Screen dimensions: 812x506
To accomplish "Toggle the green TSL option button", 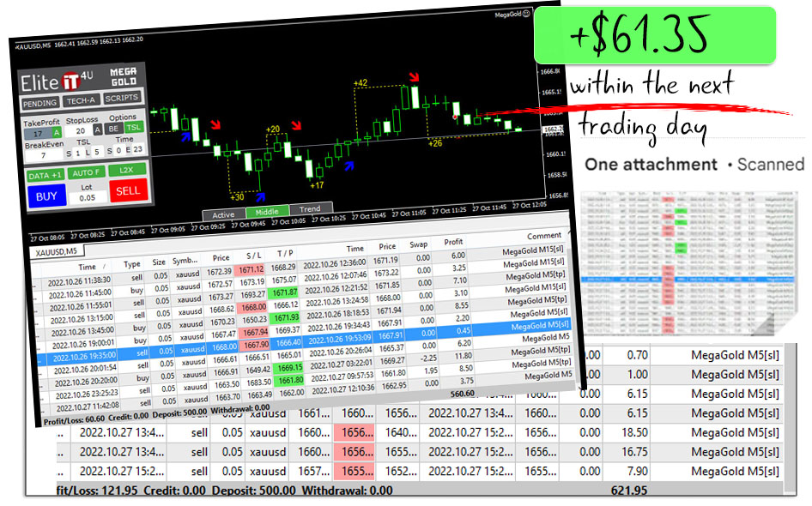I will coord(133,127).
